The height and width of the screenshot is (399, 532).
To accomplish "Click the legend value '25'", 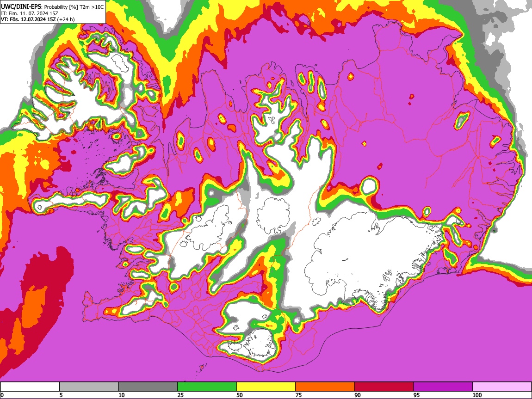I will 180,395.
